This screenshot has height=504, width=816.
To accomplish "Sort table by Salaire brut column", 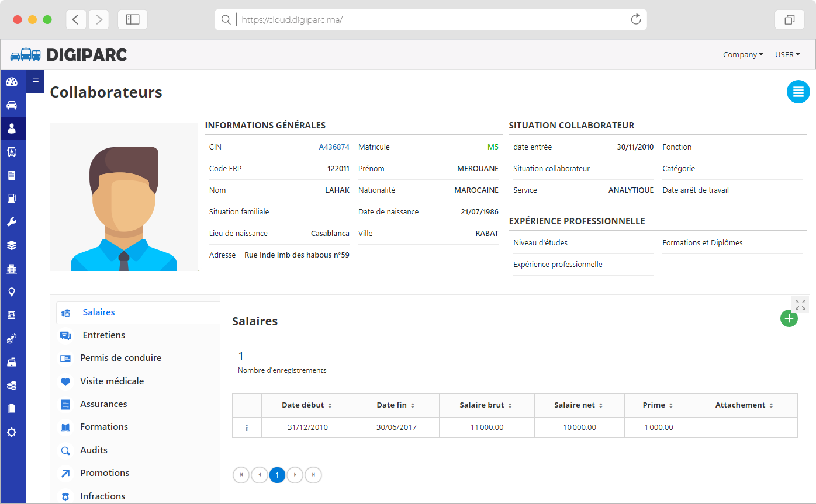I will [486, 405].
